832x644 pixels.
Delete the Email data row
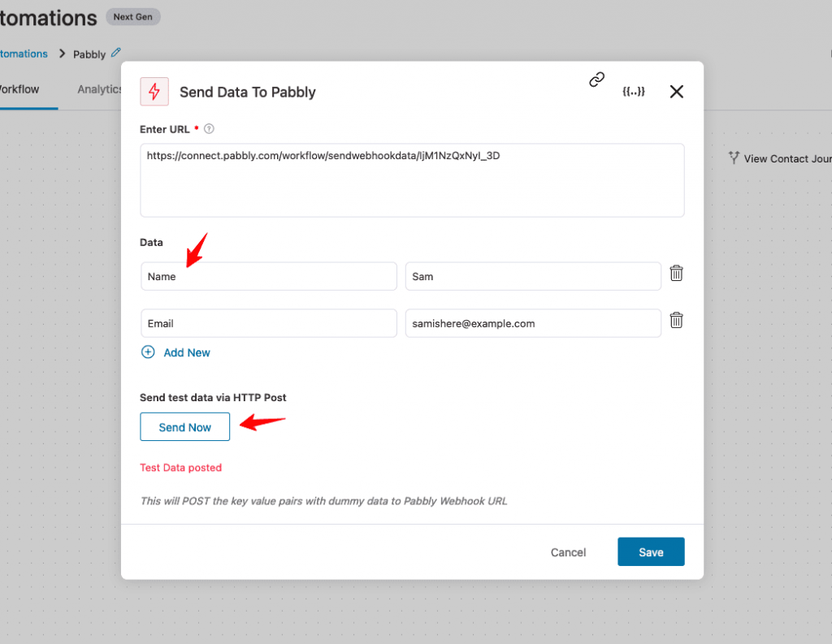click(676, 321)
